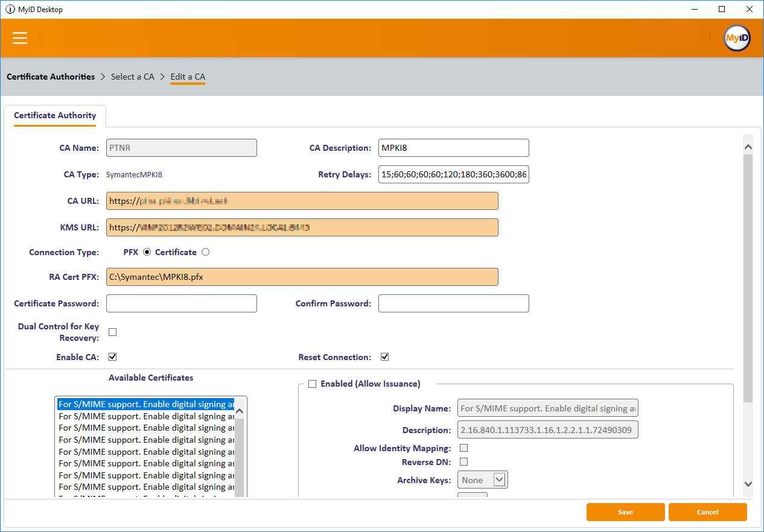The height and width of the screenshot is (532, 764).
Task: Maximize the MyID Desktop window
Action: tap(722, 9)
